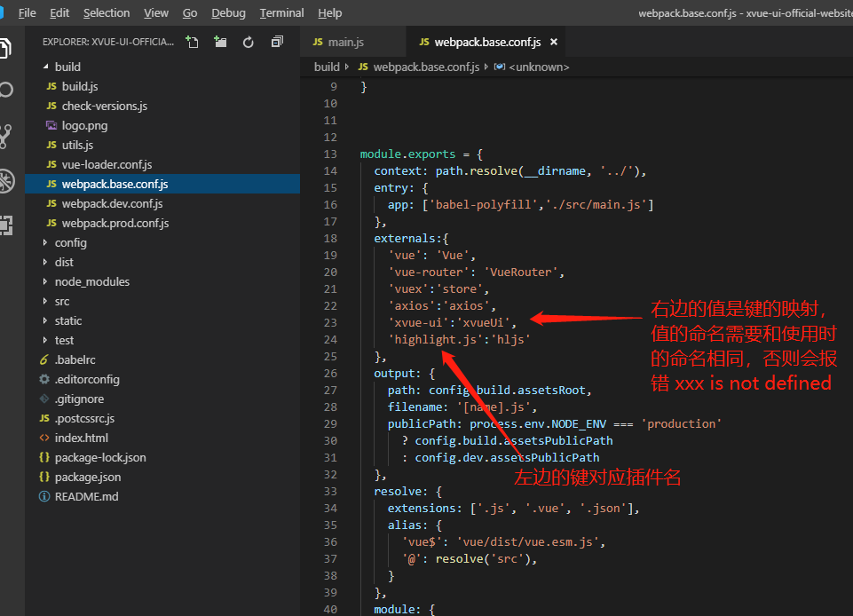Select the webpack.base.conf.js editor tab
Viewport: 853px width, 616px height.
(486, 42)
